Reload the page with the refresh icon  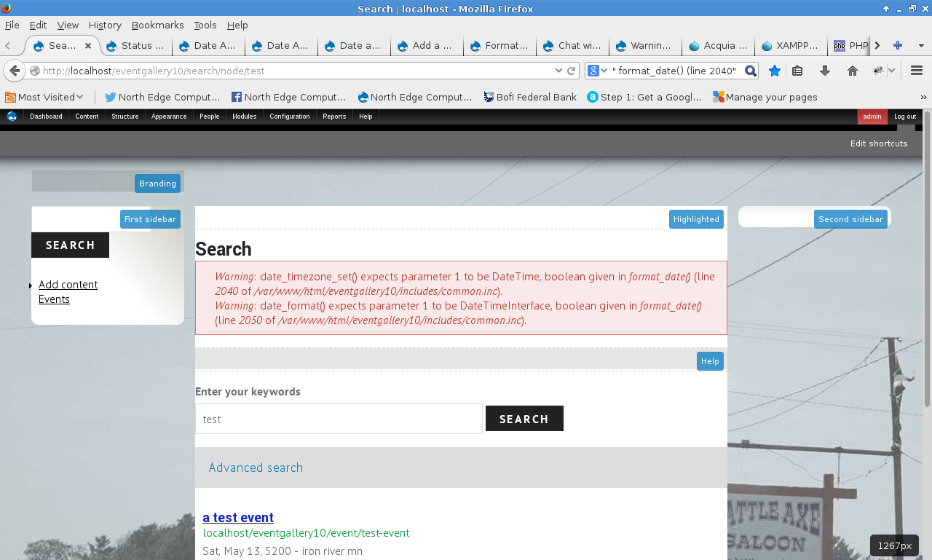tap(572, 71)
